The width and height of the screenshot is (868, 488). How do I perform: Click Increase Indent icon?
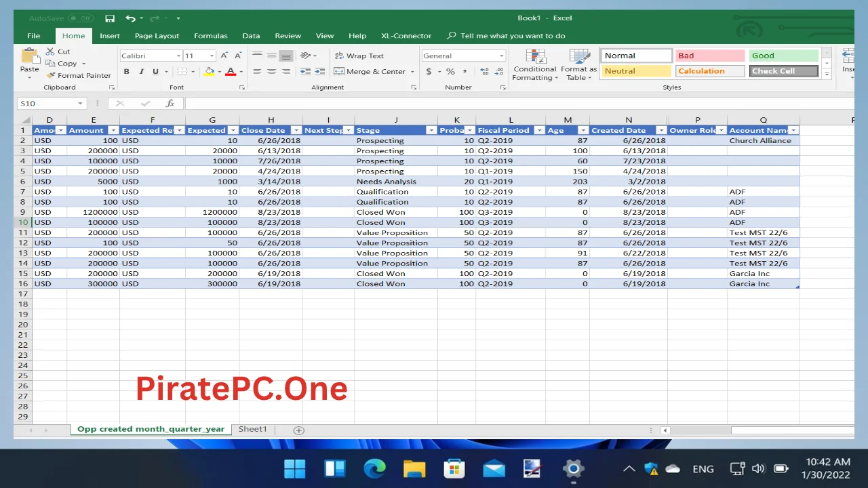click(x=319, y=71)
